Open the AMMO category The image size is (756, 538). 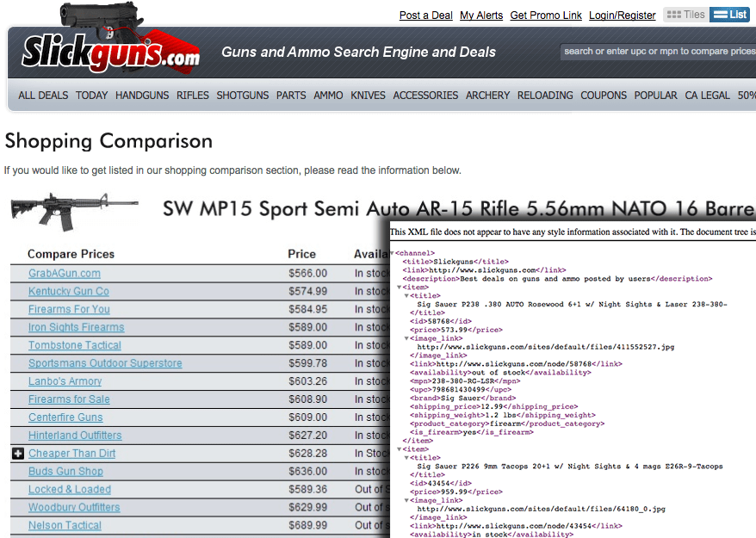click(328, 96)
